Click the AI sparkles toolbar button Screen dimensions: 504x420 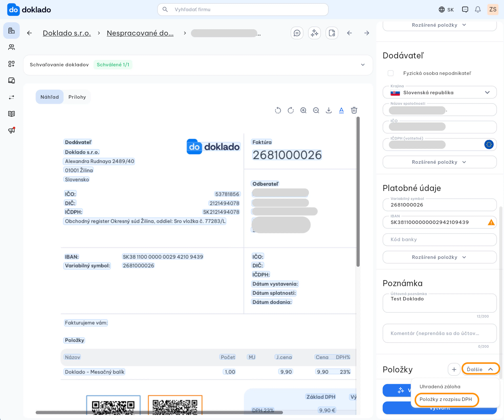point(314,33)
